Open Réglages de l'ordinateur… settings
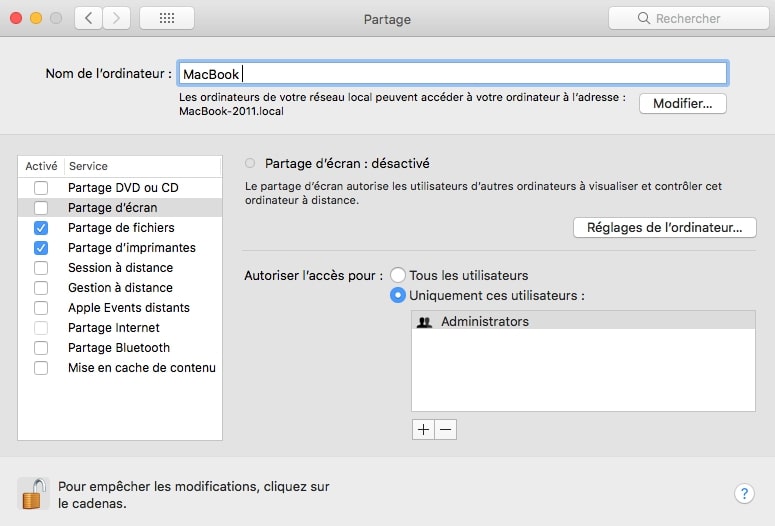The width and height of the screenshot is (775, 526). tap(664, 228)
